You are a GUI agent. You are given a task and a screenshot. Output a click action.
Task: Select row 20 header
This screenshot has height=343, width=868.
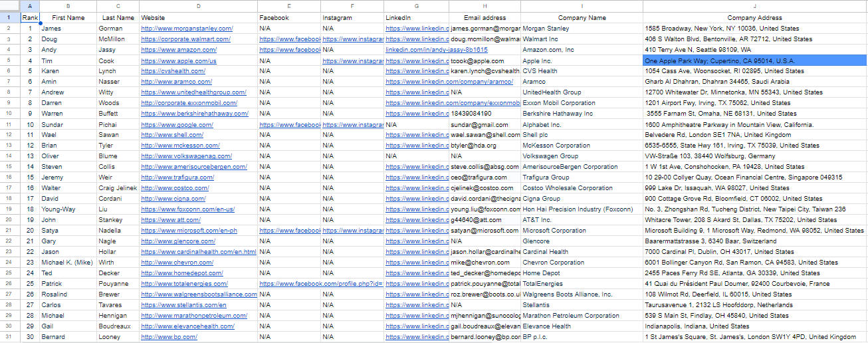click(9, 220)
